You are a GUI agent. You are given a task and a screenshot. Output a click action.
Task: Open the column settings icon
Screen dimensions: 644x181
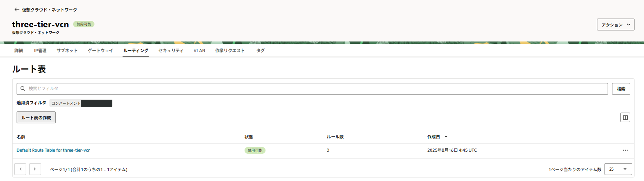[625, 117]
